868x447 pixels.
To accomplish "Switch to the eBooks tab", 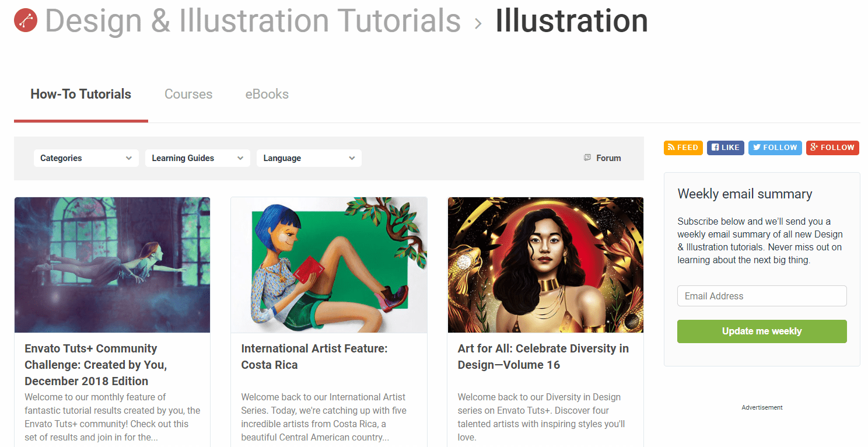I will (x=267, y=94).
